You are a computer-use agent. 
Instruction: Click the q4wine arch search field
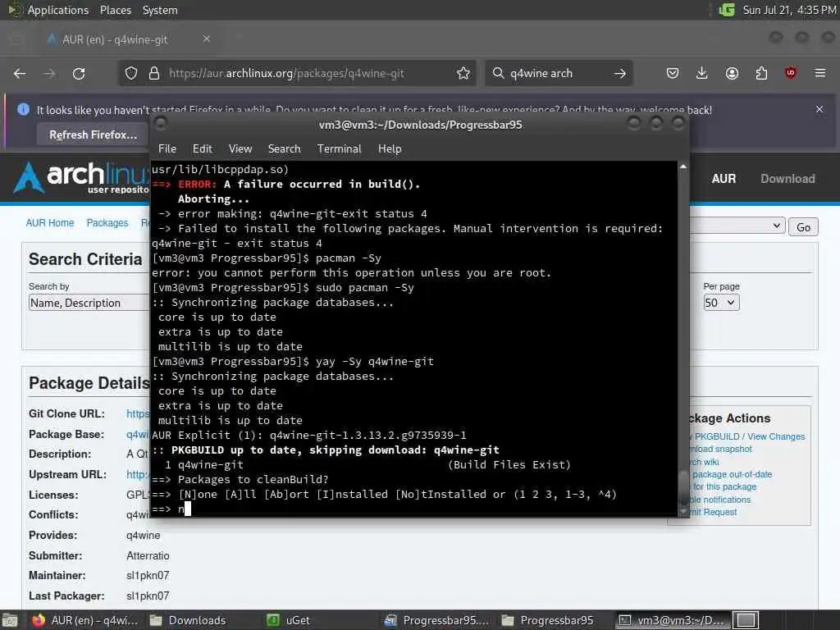557,73
